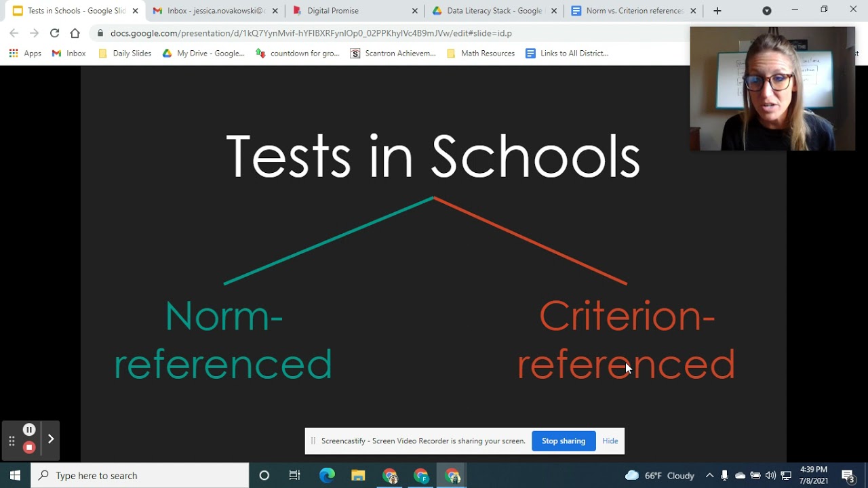Open the Inbox bookmark

(x=69, y=54)
